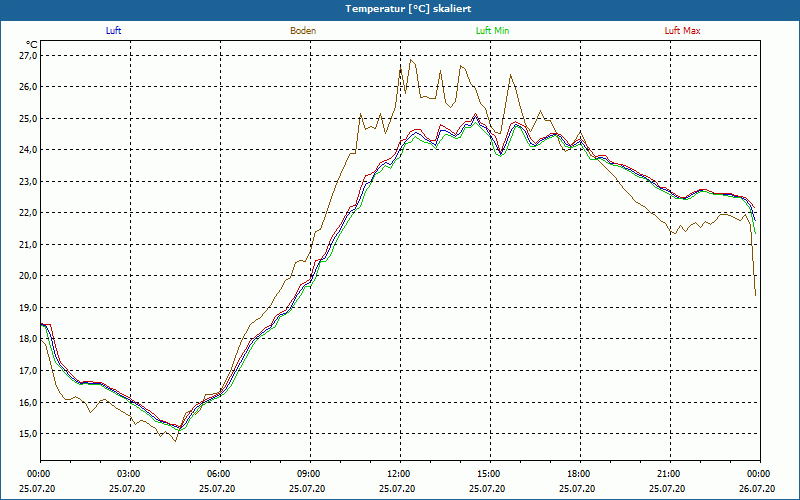Click the 20,0 y-axis value
The height and width of the screenshot is (500, 800).
(28, 276)
